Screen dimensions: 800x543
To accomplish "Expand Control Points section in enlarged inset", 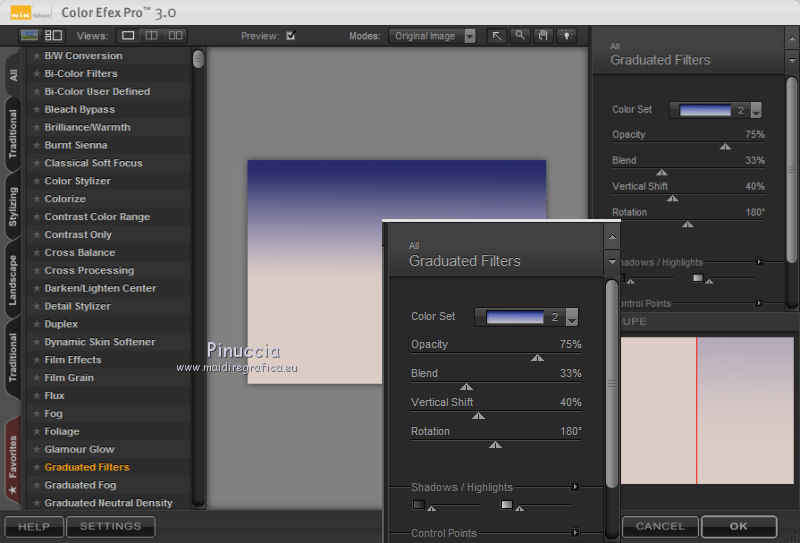I will [x=575, y=532].
